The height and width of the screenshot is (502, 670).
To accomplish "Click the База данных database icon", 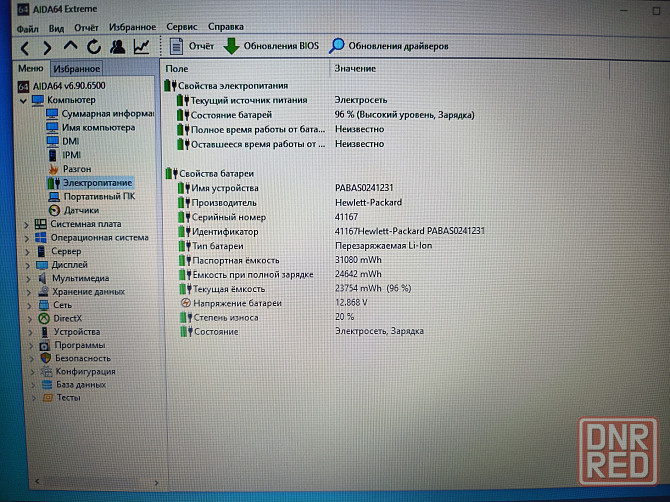I will [x=47, y=385].
